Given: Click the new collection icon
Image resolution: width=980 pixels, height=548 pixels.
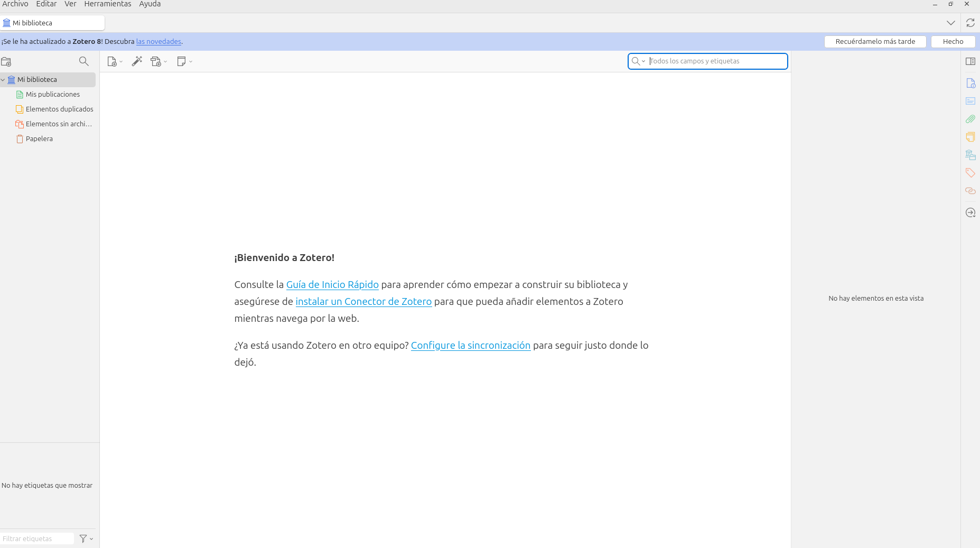Looking at the screenshot, I should pos(6,62).
